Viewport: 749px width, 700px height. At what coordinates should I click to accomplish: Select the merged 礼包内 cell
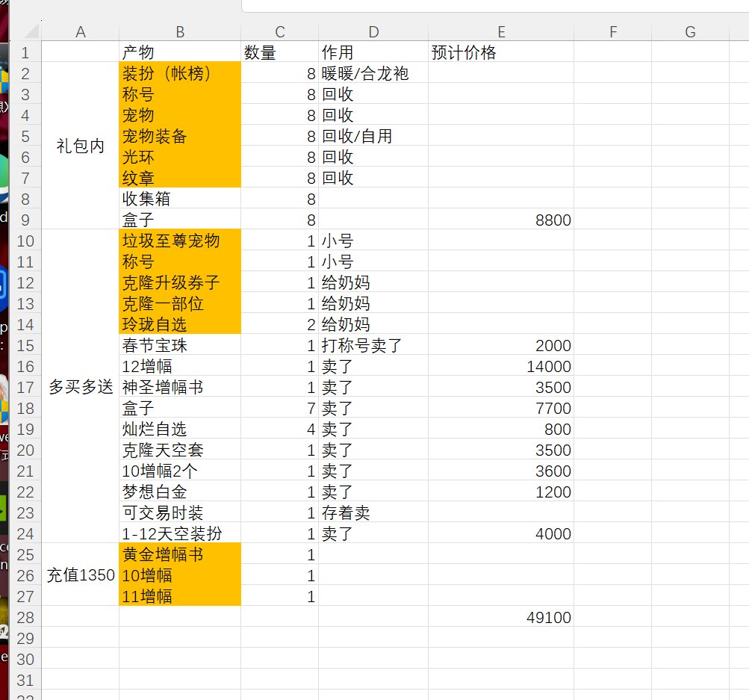[x=80, y=146]
